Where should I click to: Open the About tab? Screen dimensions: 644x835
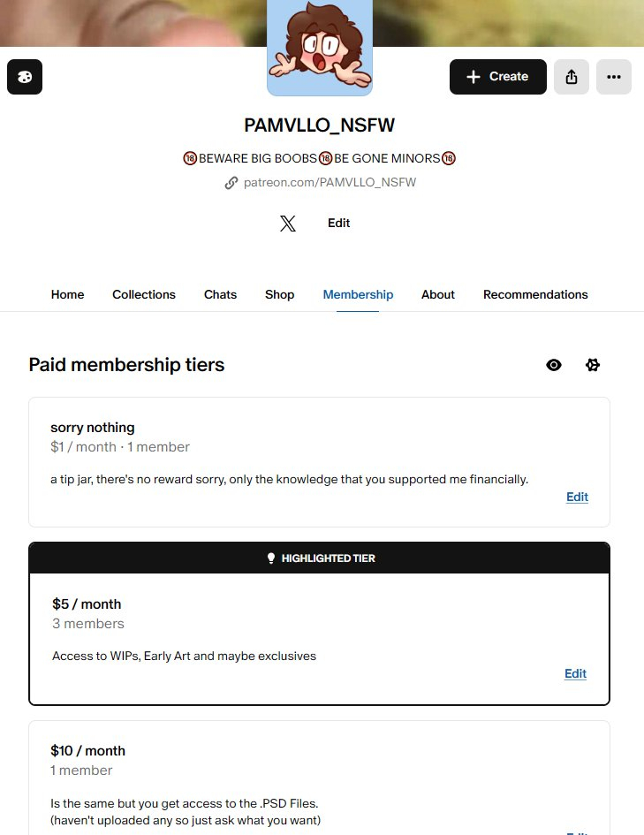[438, 295]
